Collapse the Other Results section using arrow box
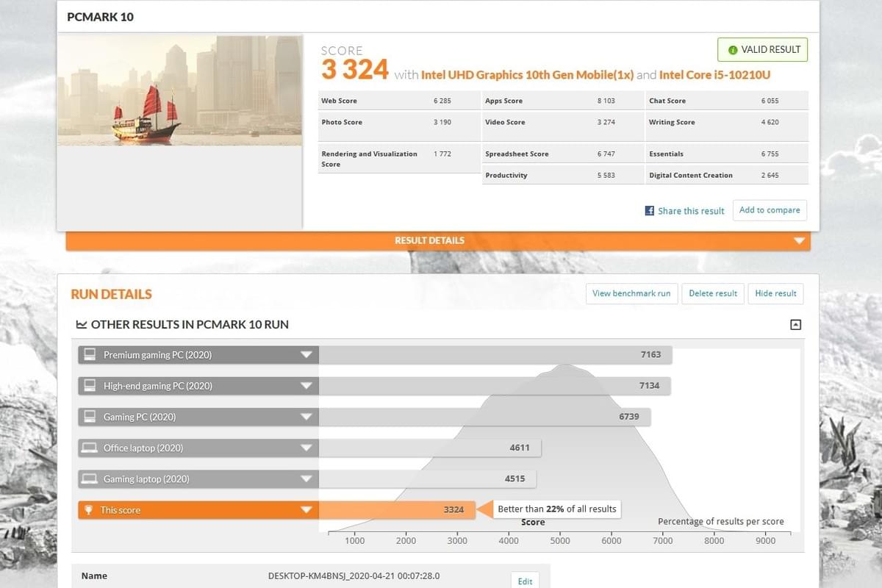This screenshot has height=588, width=882. 795,324
